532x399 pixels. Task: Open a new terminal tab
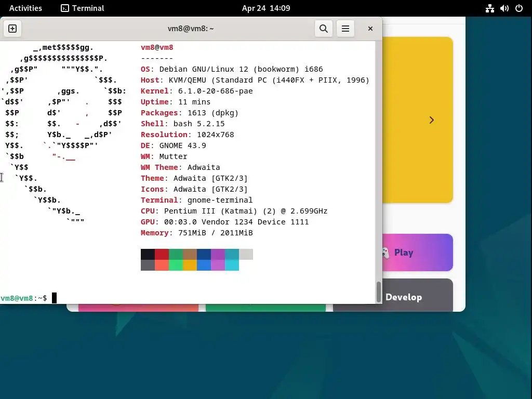click(x=12, y=29)
